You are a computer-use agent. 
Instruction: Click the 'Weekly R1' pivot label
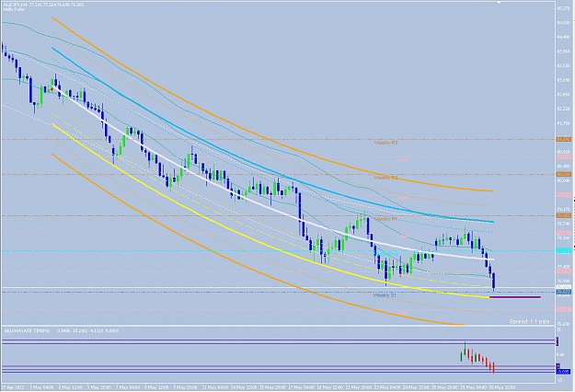[x=385, y=219]
